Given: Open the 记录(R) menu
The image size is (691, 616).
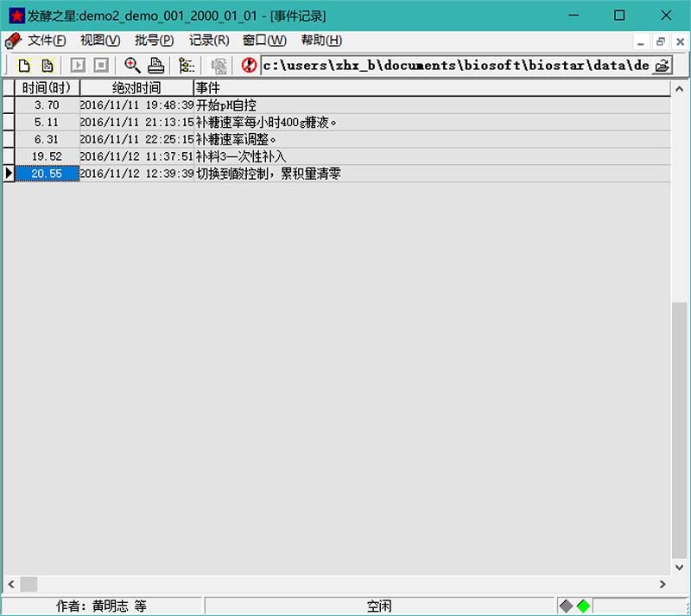Looking at the screenshot, I should point(209,41).
